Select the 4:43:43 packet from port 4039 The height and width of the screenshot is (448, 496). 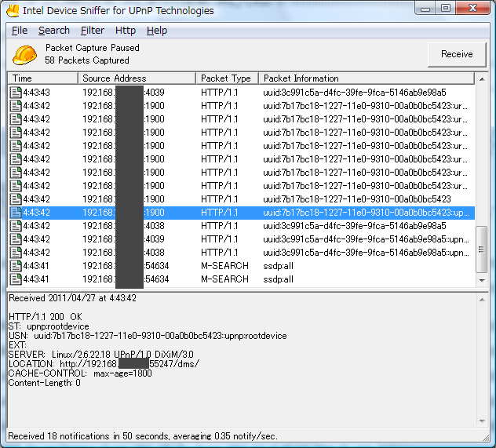[x=242, y=93]
